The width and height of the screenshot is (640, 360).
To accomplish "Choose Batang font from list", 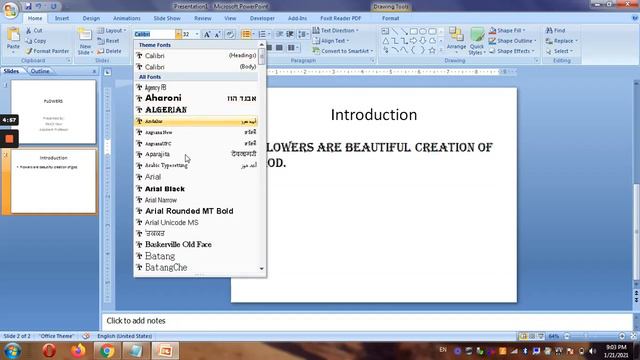I will coord(197,256).
